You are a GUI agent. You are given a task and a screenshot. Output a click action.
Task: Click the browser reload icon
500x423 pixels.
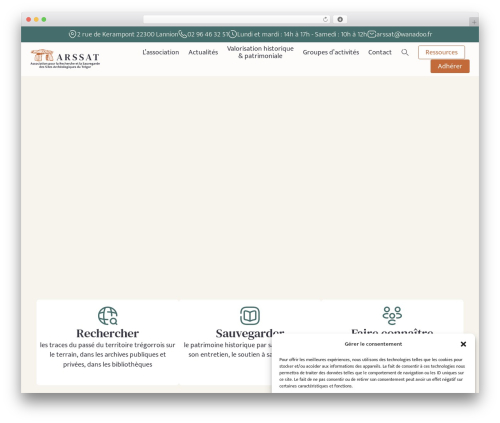coord(325,19)
